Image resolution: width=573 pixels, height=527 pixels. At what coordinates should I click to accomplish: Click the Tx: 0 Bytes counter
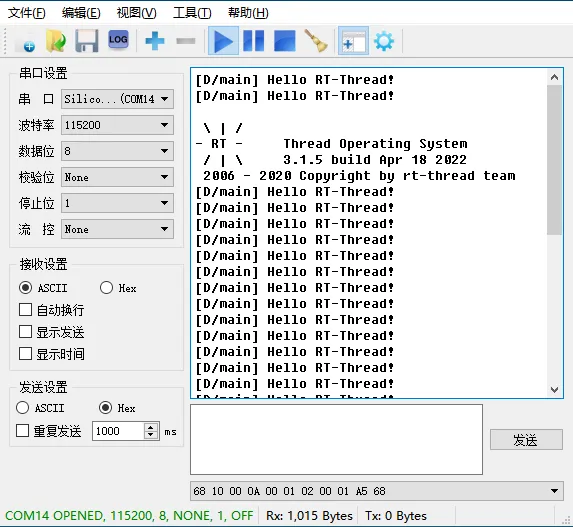point(396,516)
